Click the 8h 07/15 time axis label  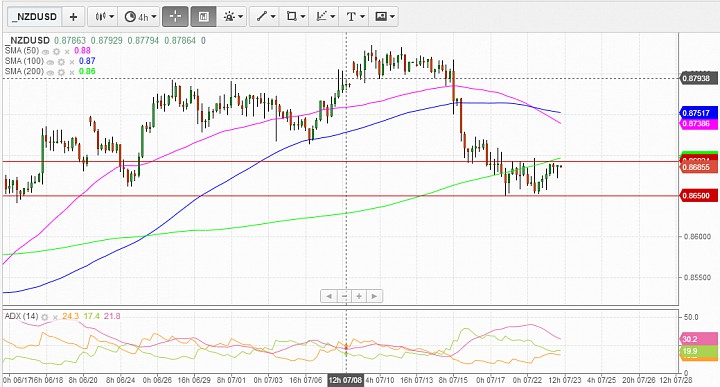click(x=454, y=380)
